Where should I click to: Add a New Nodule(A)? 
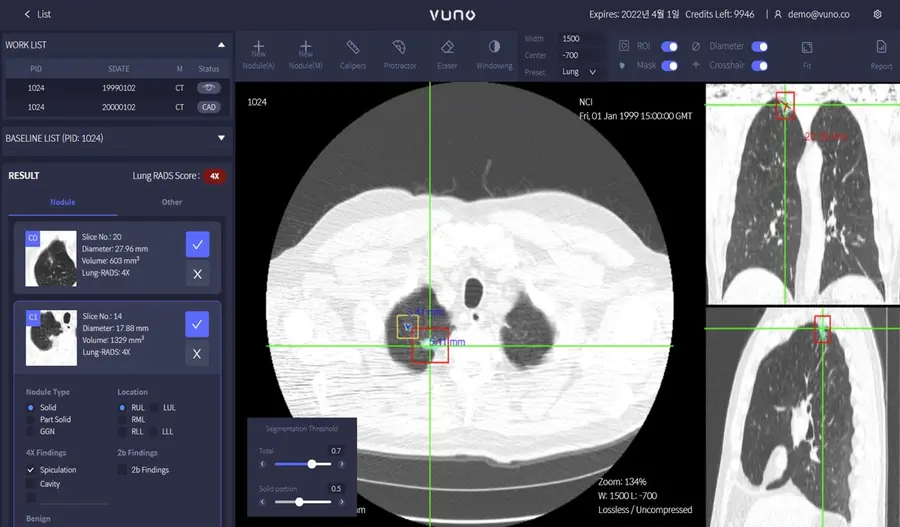pyautogui.click(x=258, y=52)
